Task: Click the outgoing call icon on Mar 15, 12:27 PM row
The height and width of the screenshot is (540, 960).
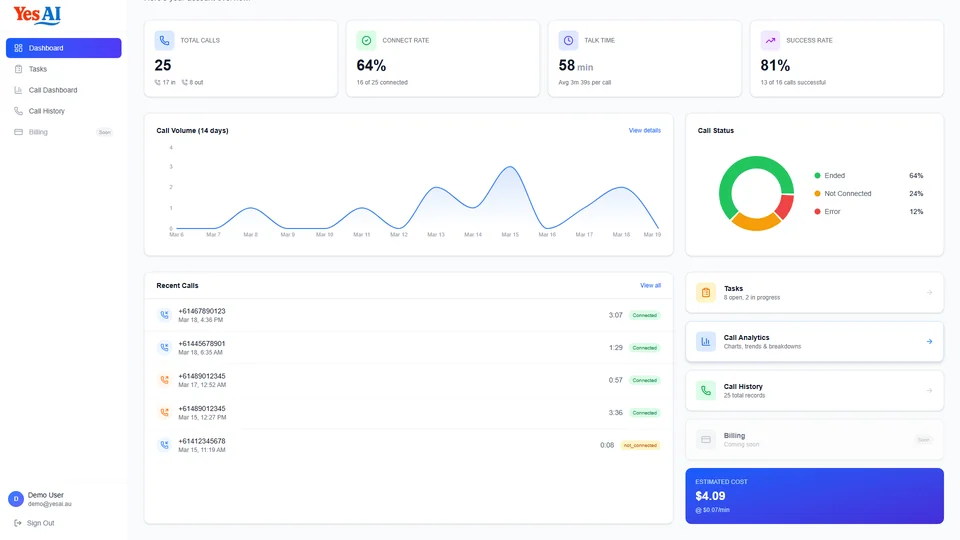Action: (164, 412)
